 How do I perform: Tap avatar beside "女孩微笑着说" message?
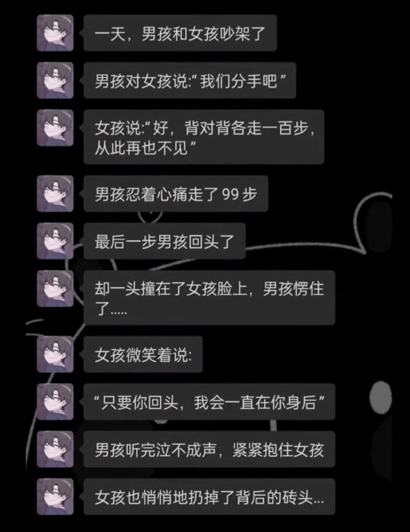coord(55,354)
